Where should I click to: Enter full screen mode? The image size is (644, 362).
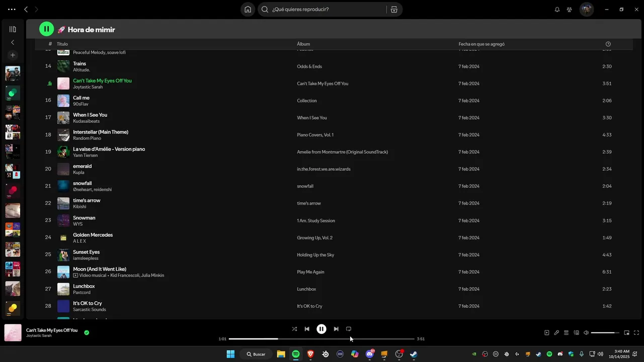[636, 333]
